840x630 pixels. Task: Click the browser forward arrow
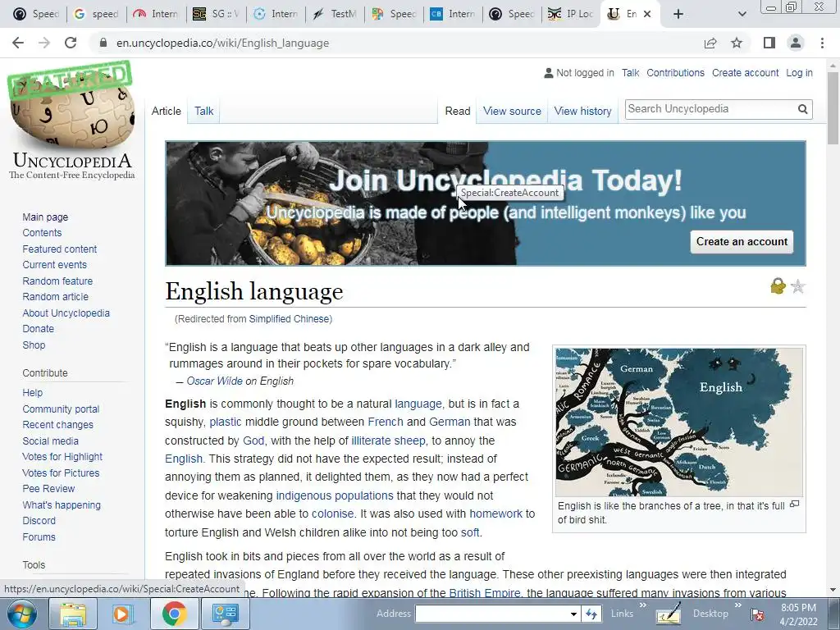(x=44, y=43)
